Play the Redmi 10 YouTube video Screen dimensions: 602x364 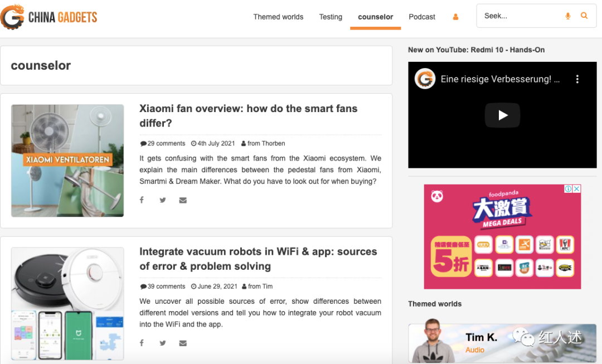click(x=502, y=115)
